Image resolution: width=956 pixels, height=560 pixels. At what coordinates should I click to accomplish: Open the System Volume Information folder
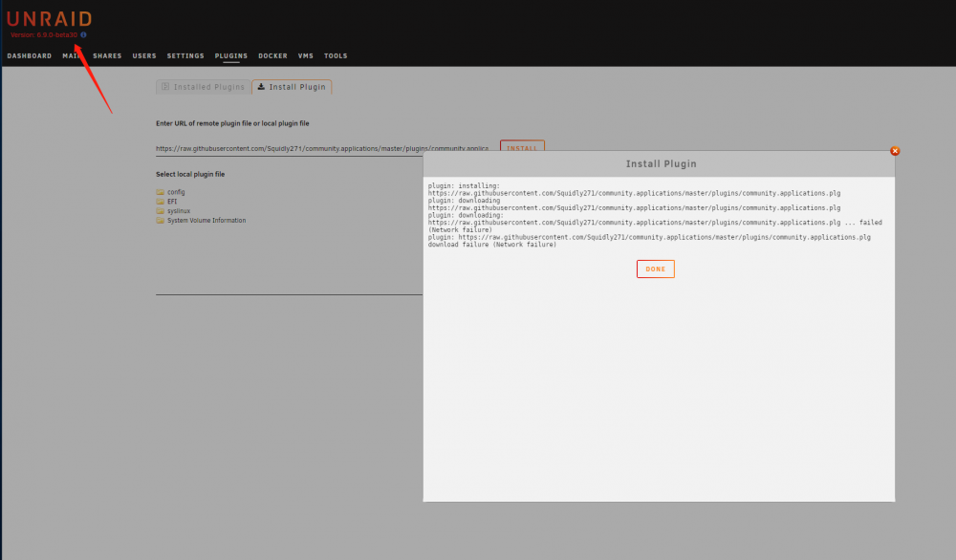(x=206, y=221)
